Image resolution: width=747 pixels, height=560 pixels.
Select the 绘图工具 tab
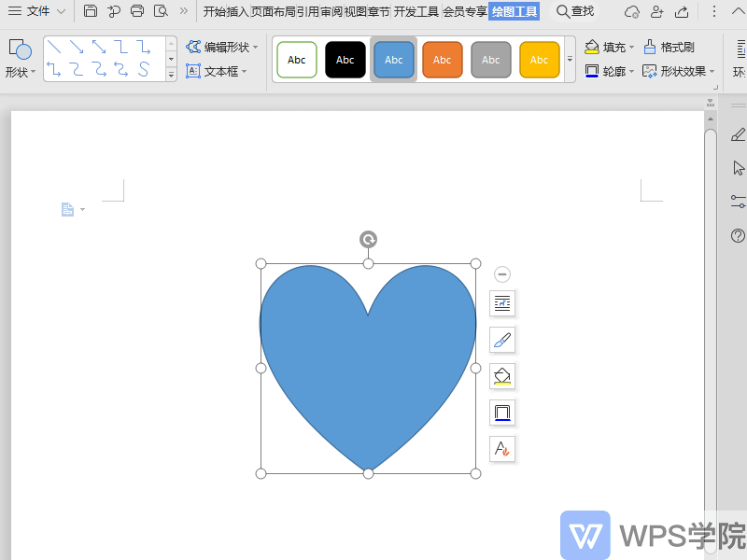514,11
